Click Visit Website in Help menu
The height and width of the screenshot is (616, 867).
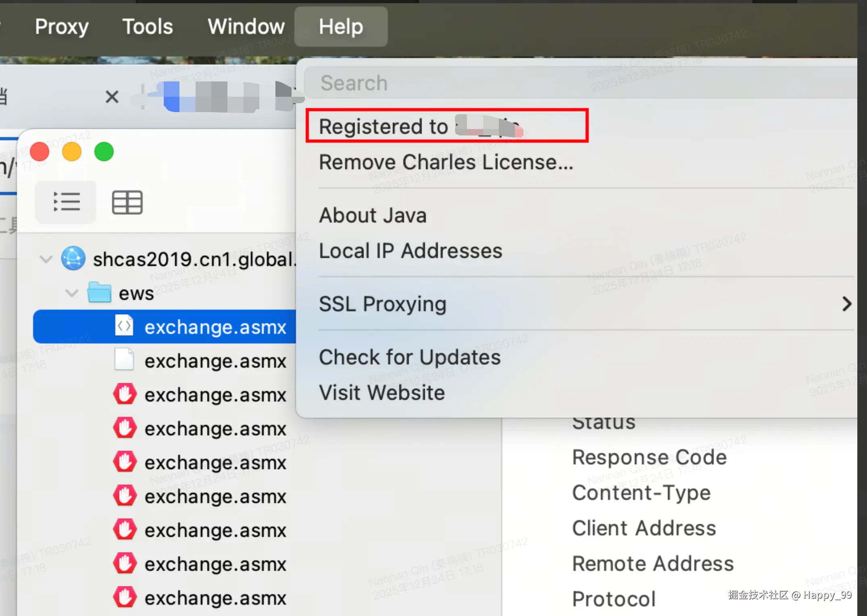tap(381, 393)
